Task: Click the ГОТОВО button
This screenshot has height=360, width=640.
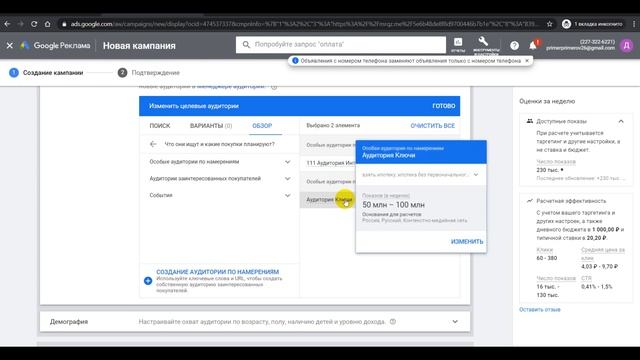Action: (x=443, y=106)
